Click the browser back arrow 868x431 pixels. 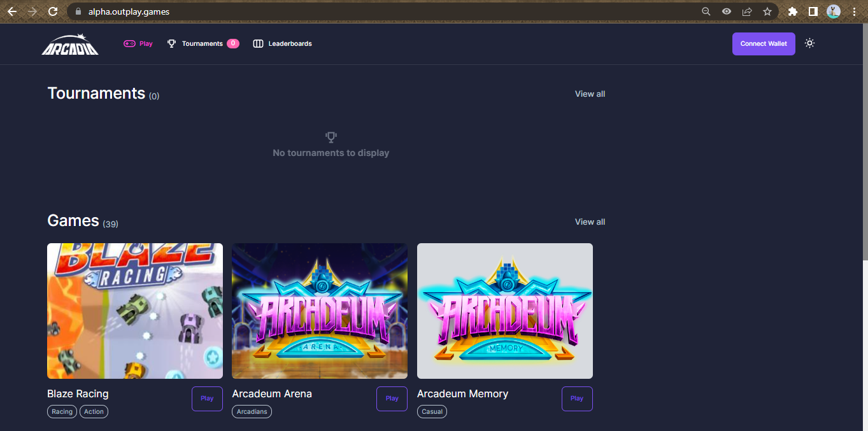point(12,11)
